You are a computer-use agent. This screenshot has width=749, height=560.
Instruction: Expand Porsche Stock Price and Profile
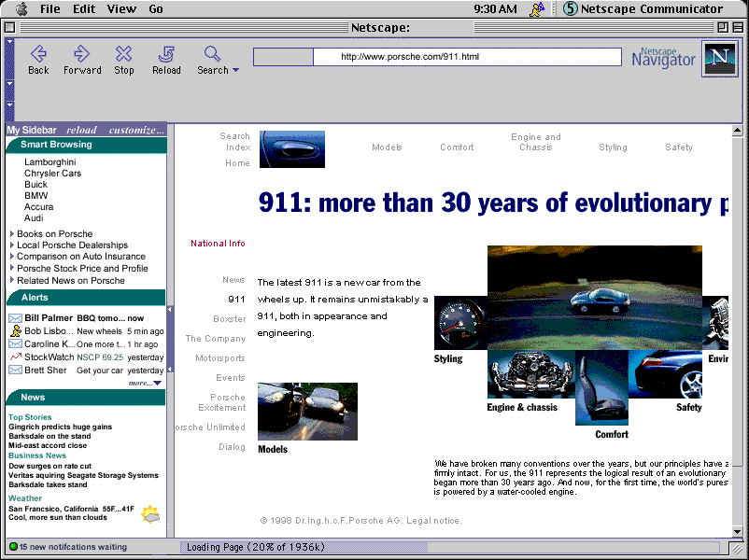tap(12, 268)
